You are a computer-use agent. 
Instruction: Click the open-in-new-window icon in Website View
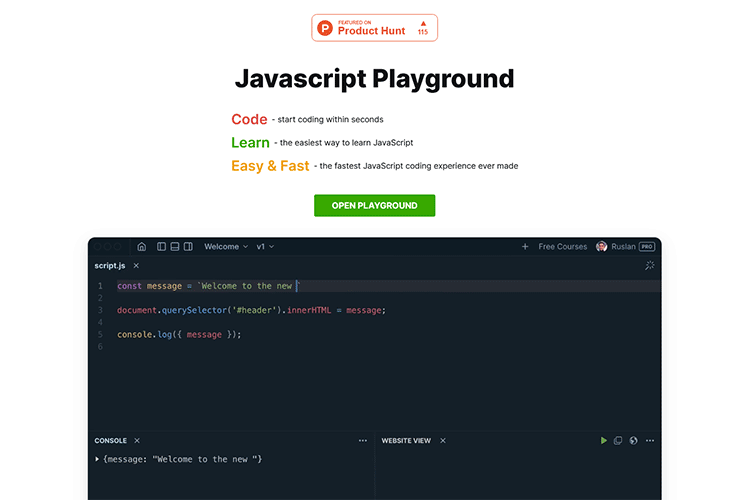(618, 440)
